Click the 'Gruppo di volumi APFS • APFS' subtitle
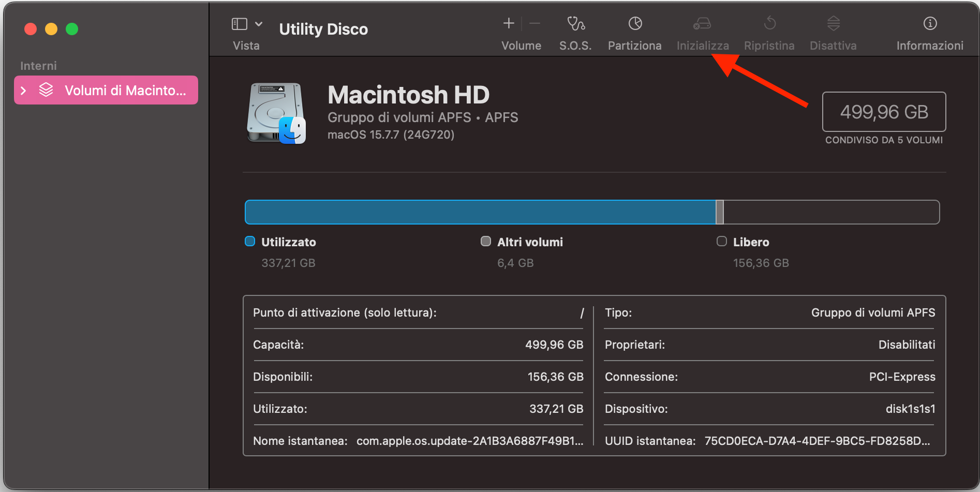The height and width of the screenshot is (492, 980). (x=423, y=117)
